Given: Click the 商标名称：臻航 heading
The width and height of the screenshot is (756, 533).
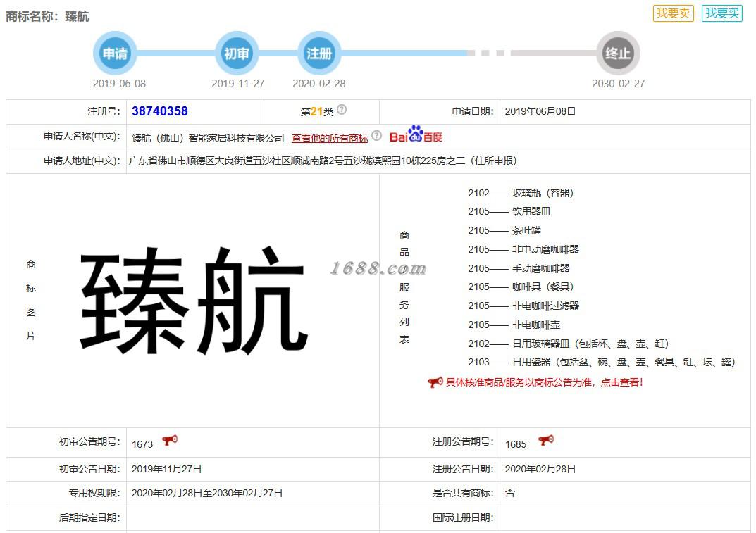Looking at the screenshot, I should click(47, 16).
